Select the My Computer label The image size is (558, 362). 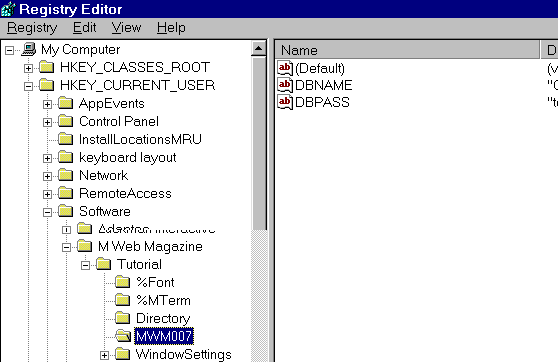point(80,49)
